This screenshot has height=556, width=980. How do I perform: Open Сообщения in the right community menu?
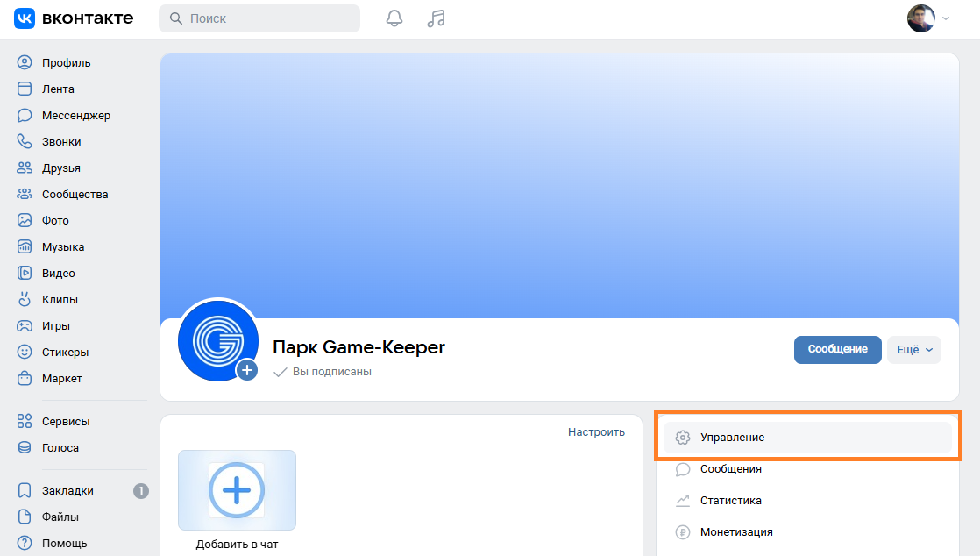pos(730,469)
